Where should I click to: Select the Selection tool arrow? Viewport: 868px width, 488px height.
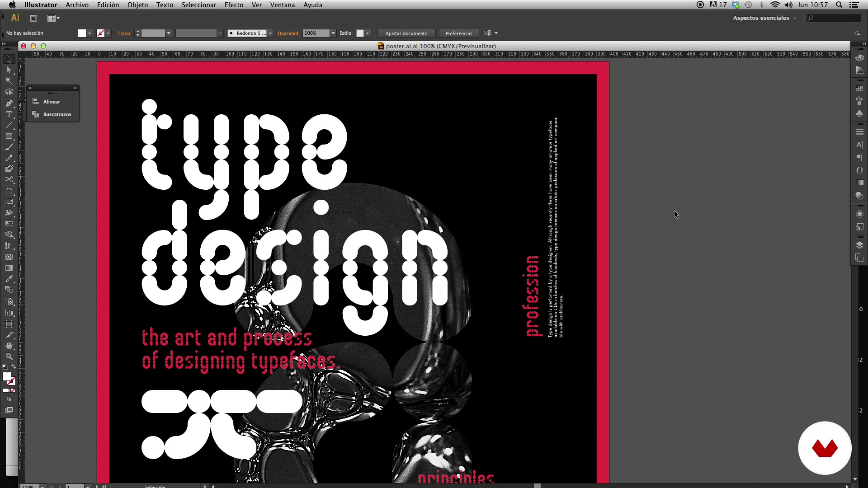(x=9, y=59)
